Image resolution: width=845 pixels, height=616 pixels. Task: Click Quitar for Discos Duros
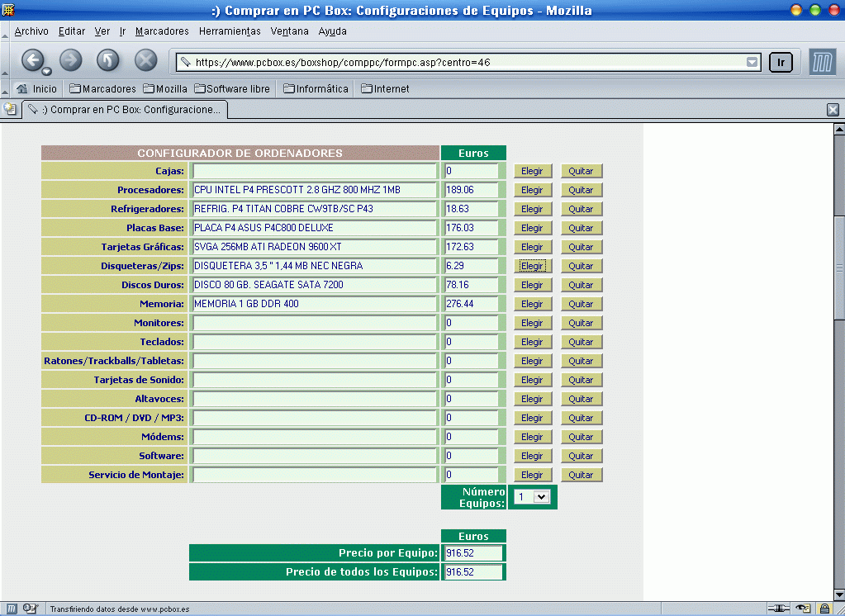[x=581, y=285]
